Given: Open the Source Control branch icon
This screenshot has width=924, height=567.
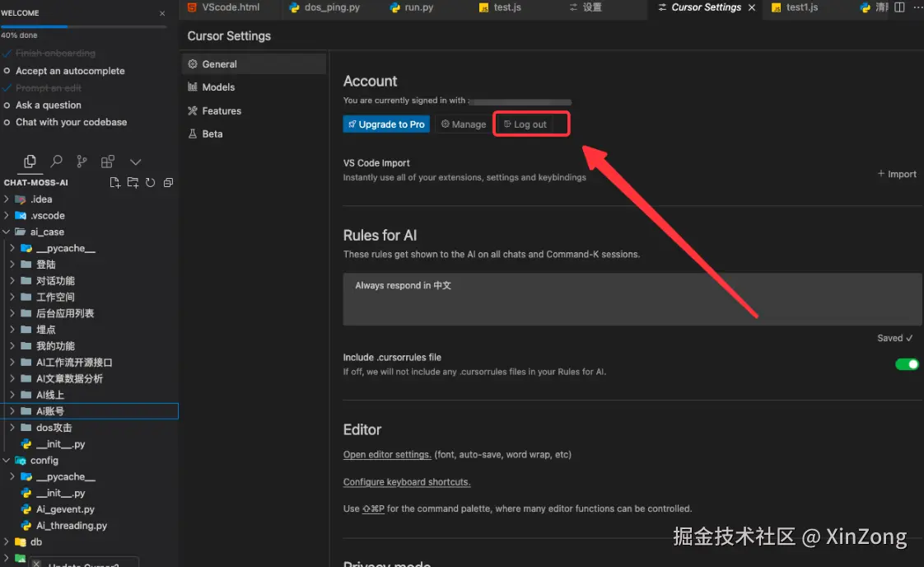Looking at the screenshot, I should [82, 162].
